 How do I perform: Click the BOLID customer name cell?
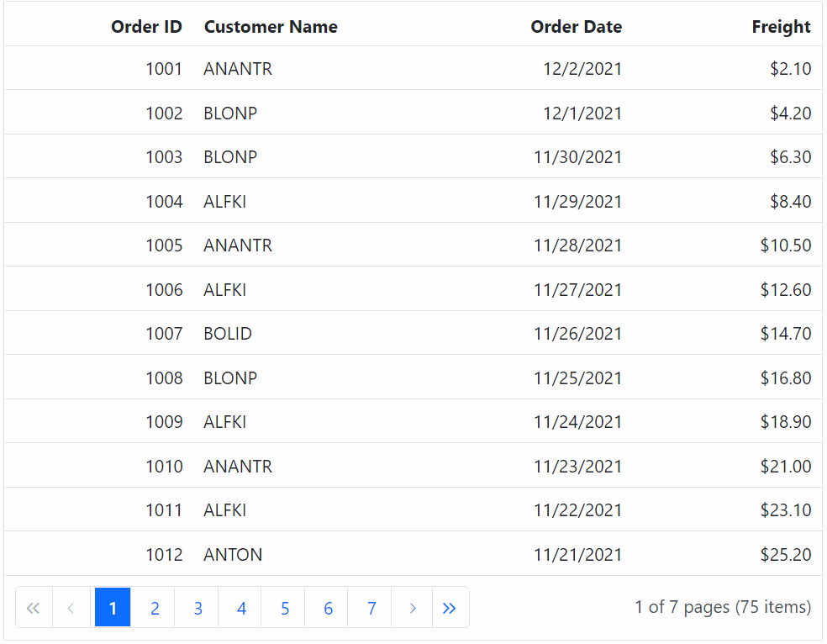pyautogui.click(x=228, y=334)
